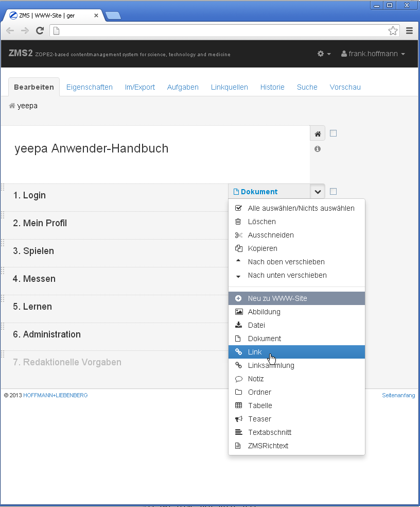Choose Nach oben verschieben
This screenshot has height=507, width=420.
point(296,262)
